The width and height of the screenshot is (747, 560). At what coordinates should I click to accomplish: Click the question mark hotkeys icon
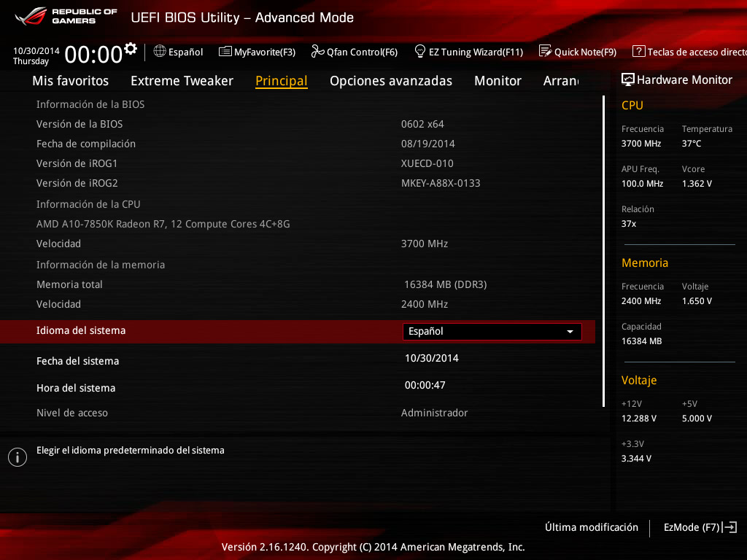pyautogui.click(x=638, y=52)
